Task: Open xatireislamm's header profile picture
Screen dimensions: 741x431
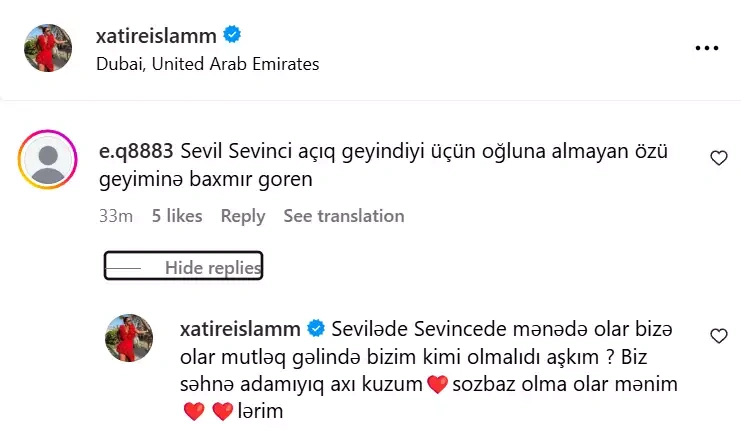Action: click(48, 48)
